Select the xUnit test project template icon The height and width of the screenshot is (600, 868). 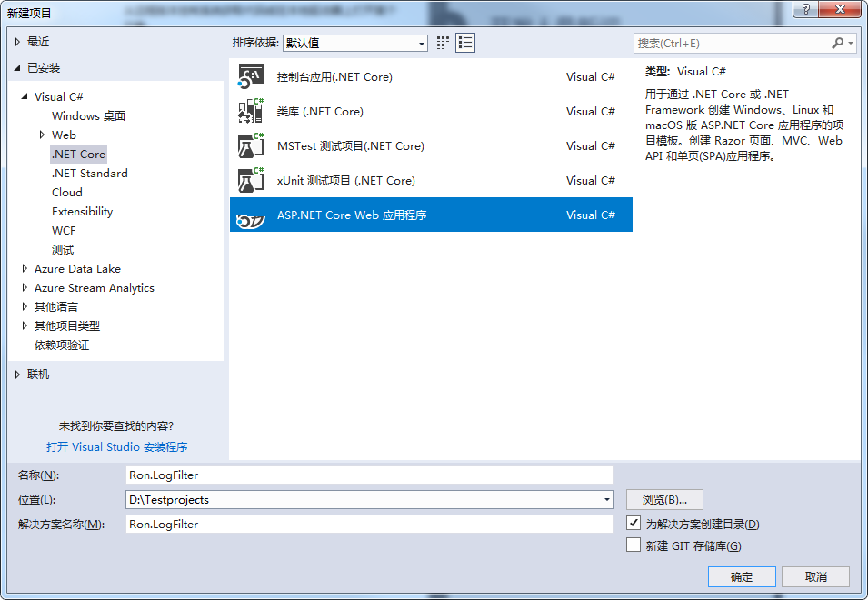point(251,180)
